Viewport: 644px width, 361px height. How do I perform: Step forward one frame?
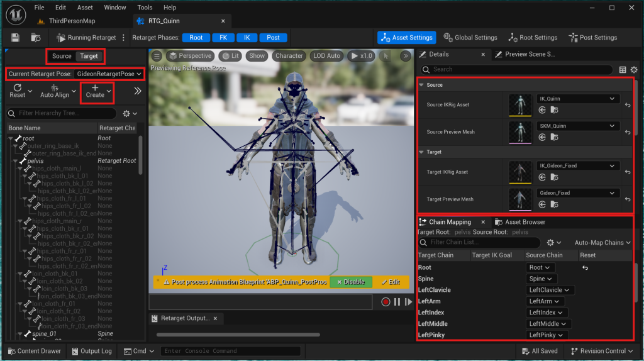408,302
